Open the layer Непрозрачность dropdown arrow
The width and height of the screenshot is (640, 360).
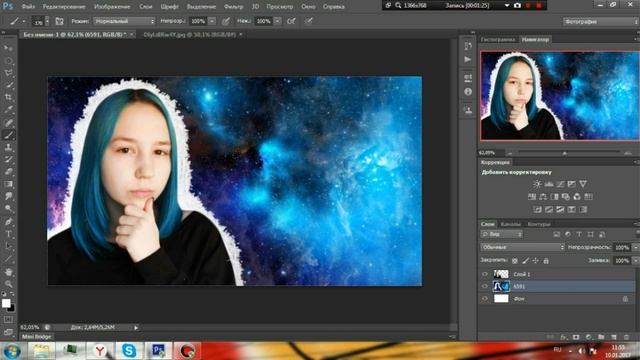636,247
